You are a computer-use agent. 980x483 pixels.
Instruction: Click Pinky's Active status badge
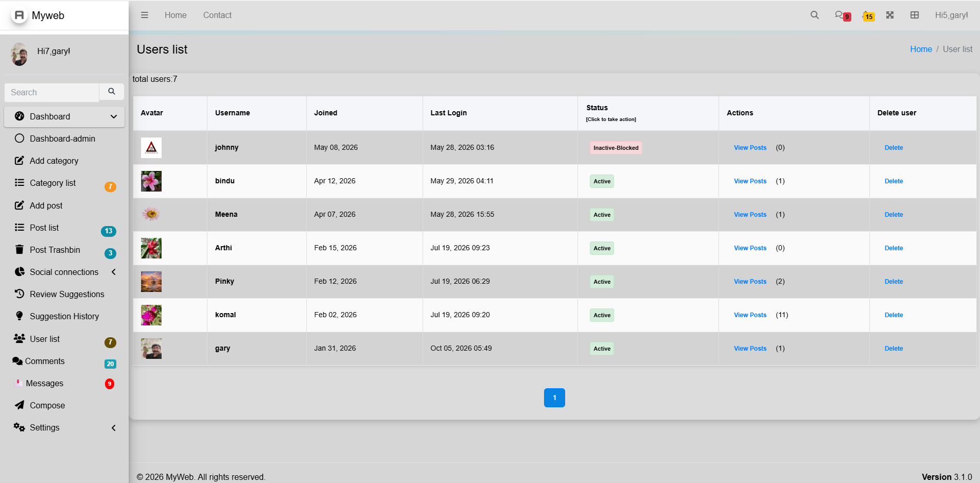coord(602,282)
